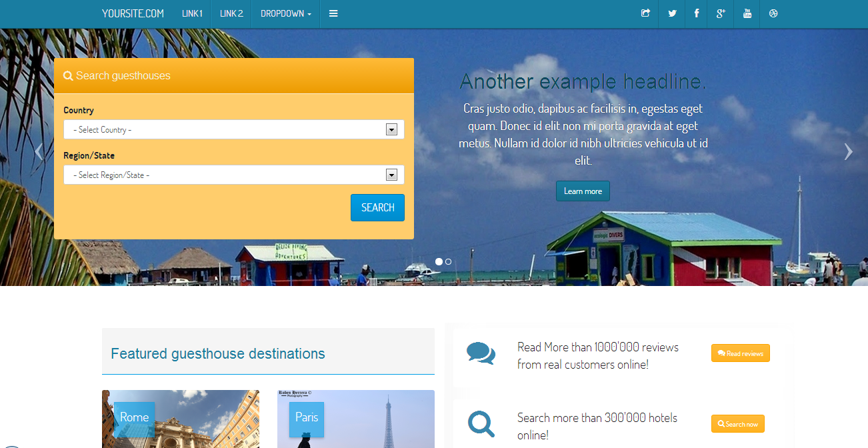Screen dimensions: 868x448
Task: Go to LINK1 in the navbar
Action: (192, 13)
